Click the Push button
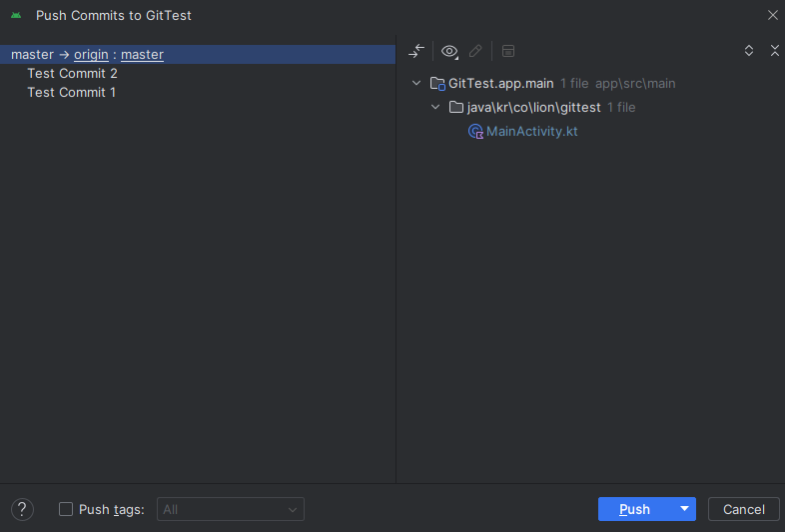785x532 pixels. [635, 509]
